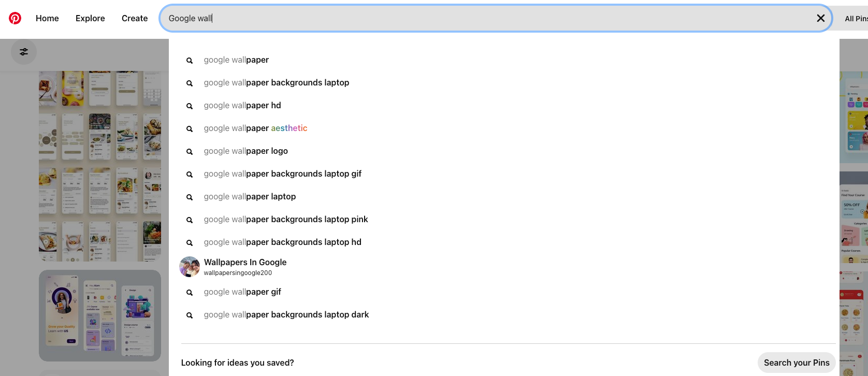Click magnifier icon beside 'google wallpaper hd'
Screen dimensions: 868x376
coord(190,106)
